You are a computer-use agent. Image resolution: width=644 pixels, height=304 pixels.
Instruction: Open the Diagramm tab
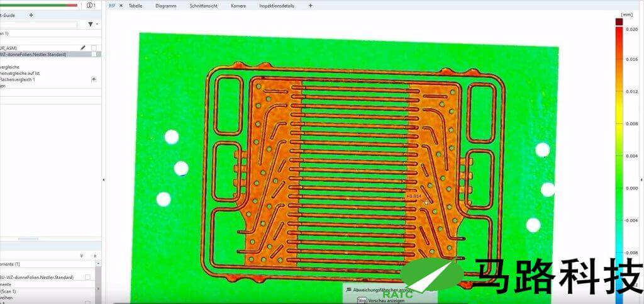tap(165, 6)
